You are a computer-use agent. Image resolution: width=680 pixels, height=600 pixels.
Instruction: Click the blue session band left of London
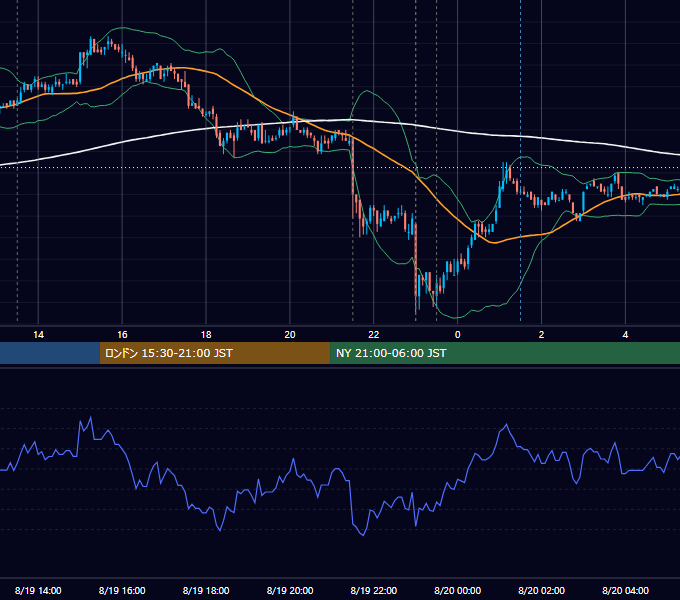[x=50, y=353]
